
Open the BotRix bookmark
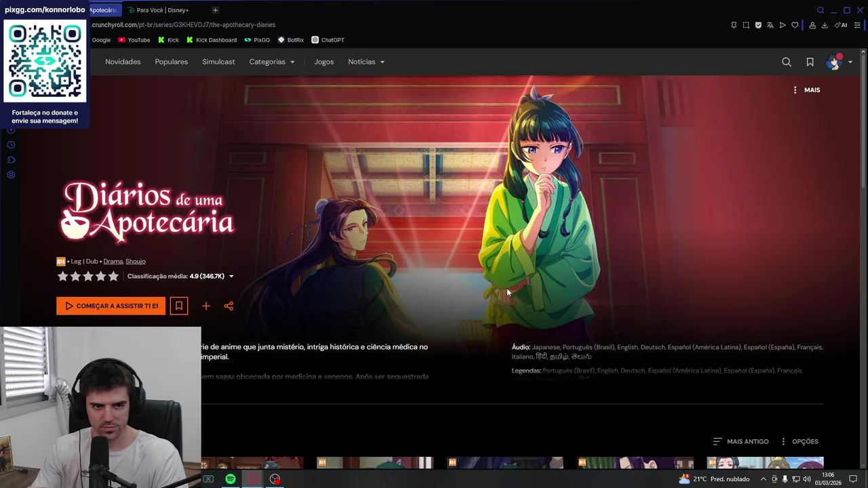pyautogui.click(x=291, y=40)
